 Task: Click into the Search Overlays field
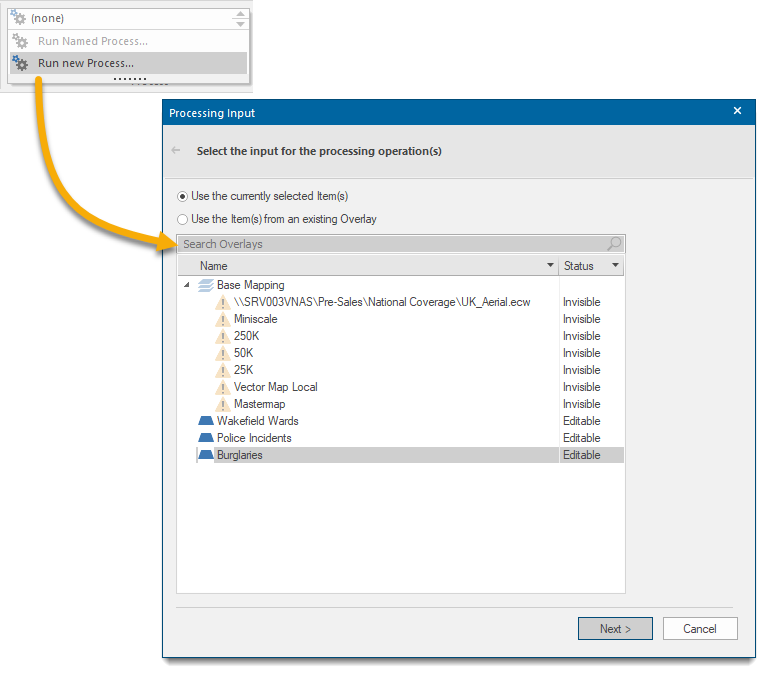390,244
